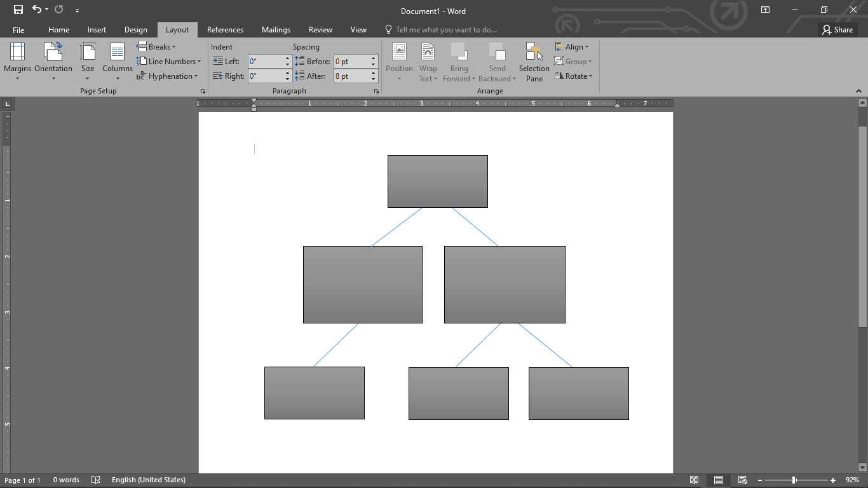Click the Repeat/Redo icon

[x=59, y=10]
